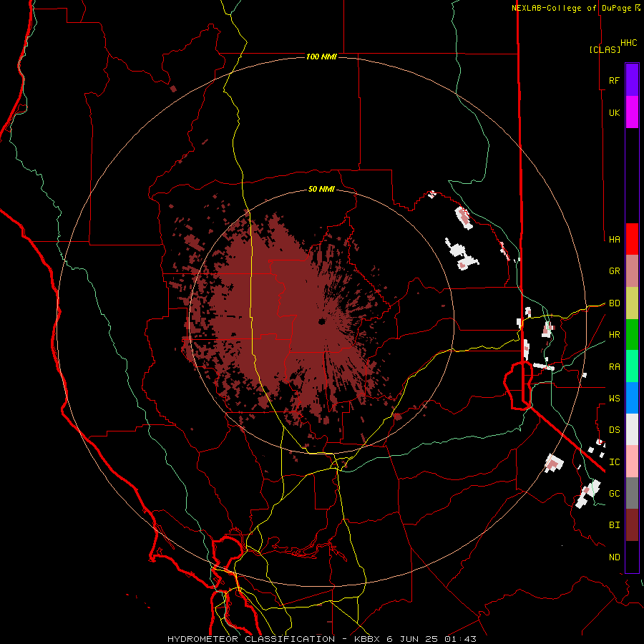Click the 'ND' legend label
Viewport: 644px width, 644px height.
tap(614, 557)
